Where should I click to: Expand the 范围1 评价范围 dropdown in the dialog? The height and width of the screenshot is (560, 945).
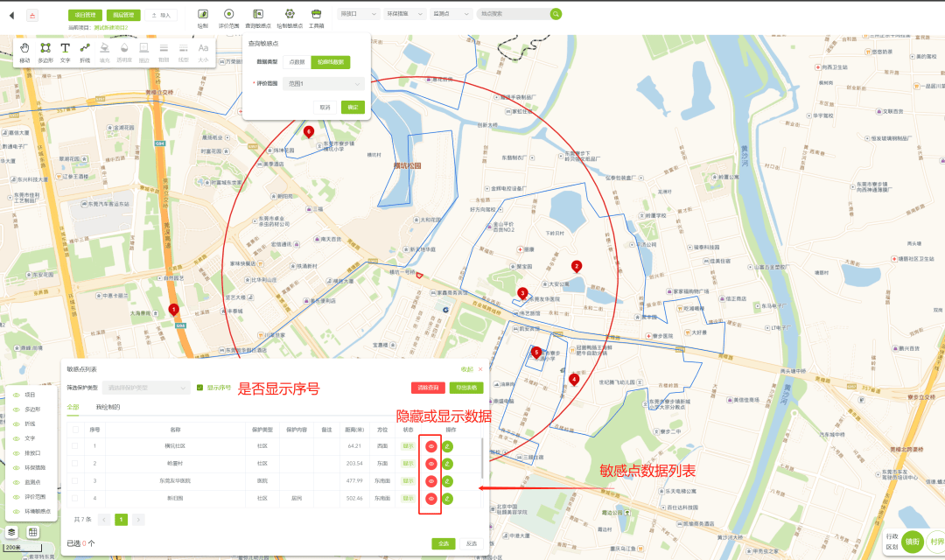pos(324,83)
